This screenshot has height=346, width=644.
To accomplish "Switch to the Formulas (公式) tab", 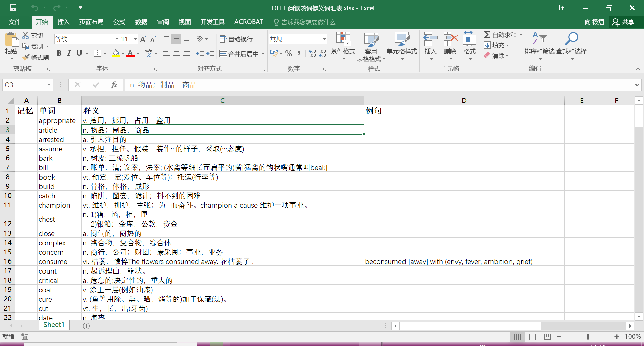I will click(x=119, y=22).
